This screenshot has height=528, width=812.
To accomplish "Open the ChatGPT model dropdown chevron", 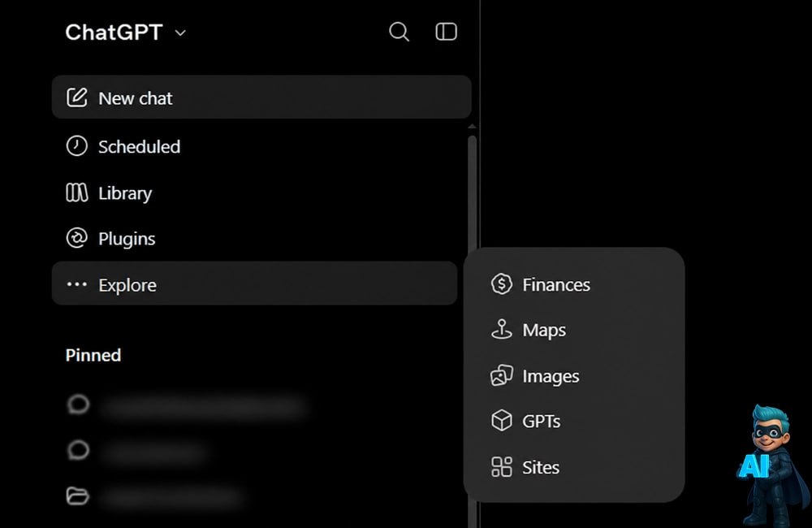I will coord(180,33).
